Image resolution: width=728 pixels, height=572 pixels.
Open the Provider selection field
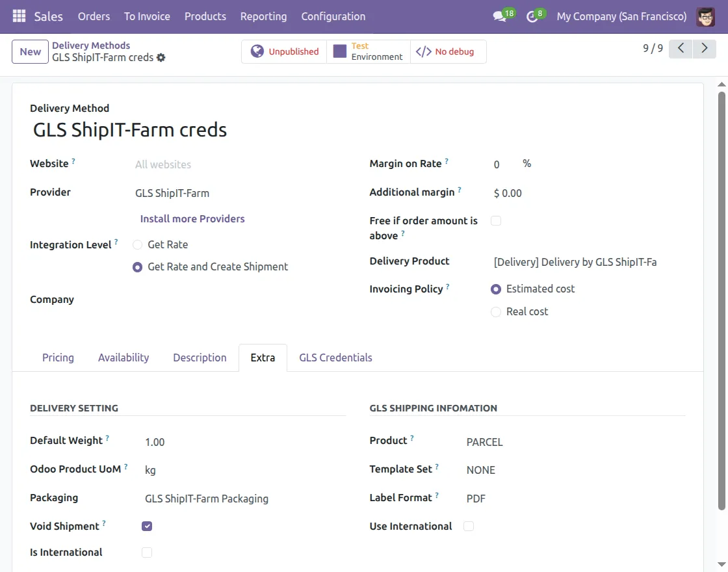[239, 193]
